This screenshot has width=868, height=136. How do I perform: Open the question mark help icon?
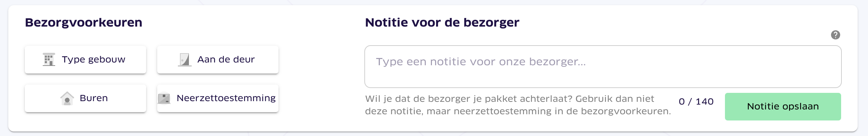835,35
